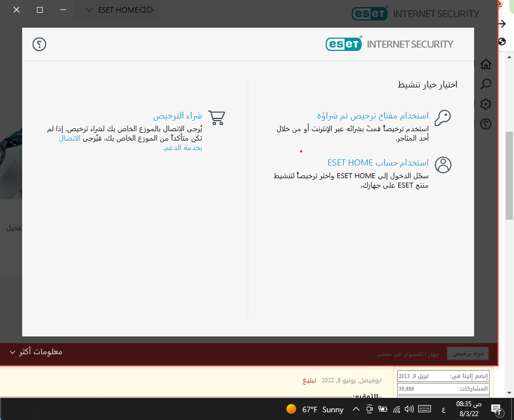This screenshot has width=514, height=420.
Task: Click the شراء ترخيص button in the red bar
Action: pyautogui.click(x=468, y=354)
